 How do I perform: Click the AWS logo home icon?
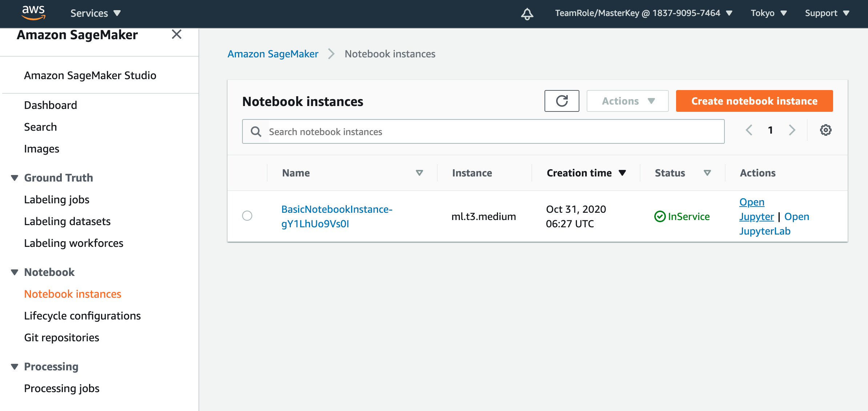33,13
